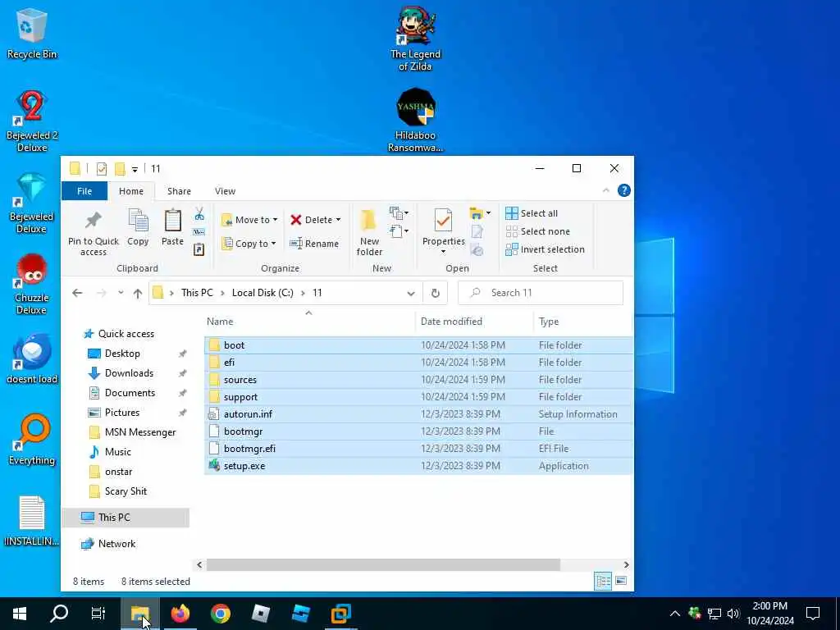Open the New item dropdown icon
The height and width of the screenshot is (630, 840).
coord(399,213)
